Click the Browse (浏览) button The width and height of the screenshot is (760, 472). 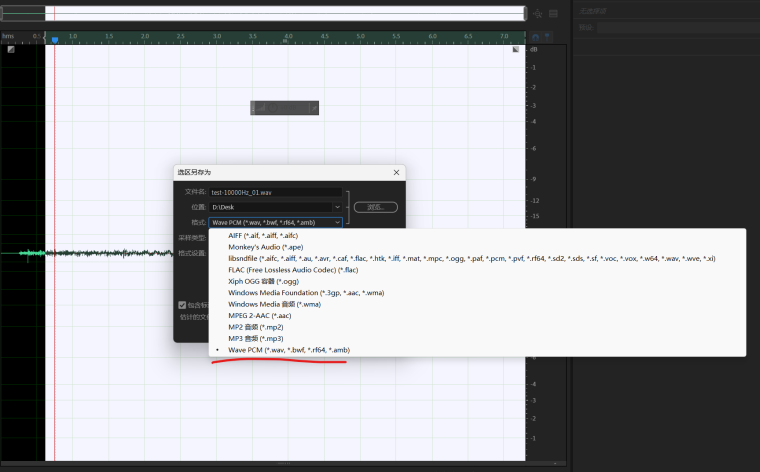click(x=375, y=207)
